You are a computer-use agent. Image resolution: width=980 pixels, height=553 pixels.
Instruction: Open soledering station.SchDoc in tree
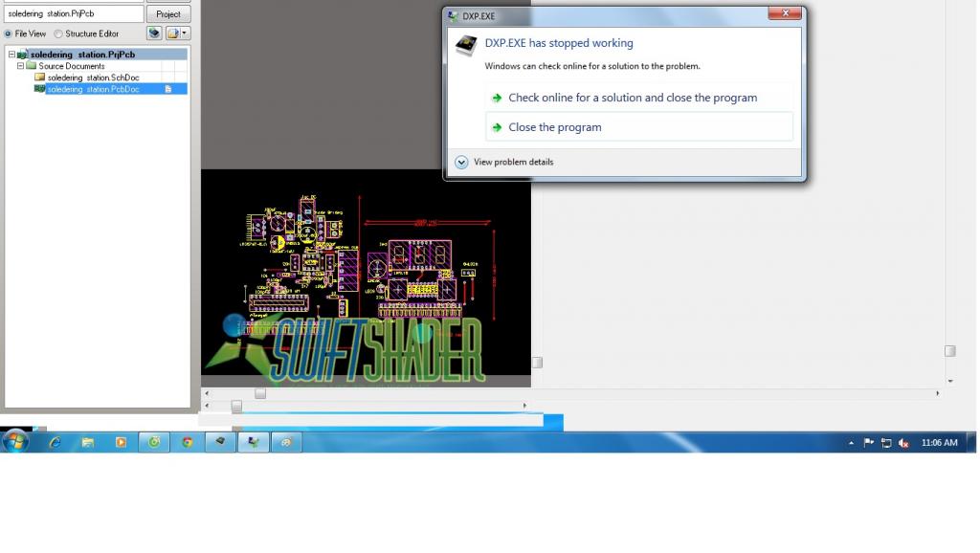tap(93, 77)
